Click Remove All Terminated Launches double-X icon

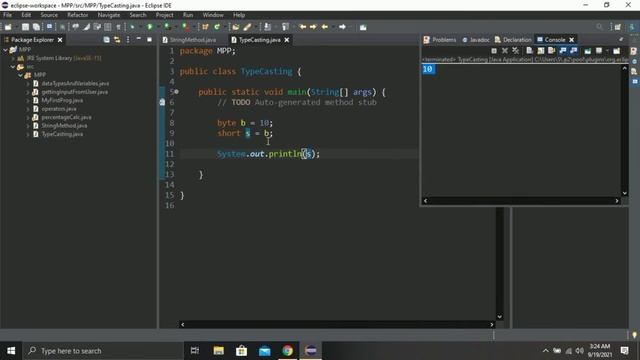tap(516, 51)
